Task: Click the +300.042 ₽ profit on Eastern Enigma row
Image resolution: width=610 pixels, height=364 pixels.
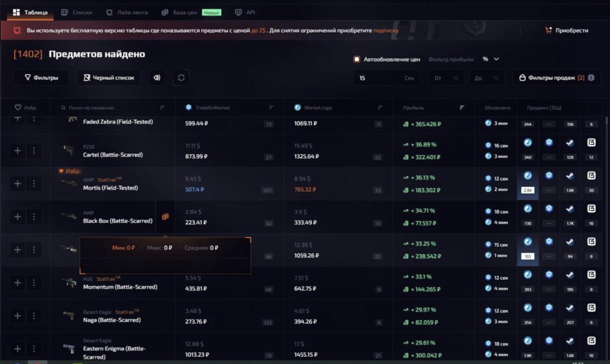Action: tap(426, 355)
